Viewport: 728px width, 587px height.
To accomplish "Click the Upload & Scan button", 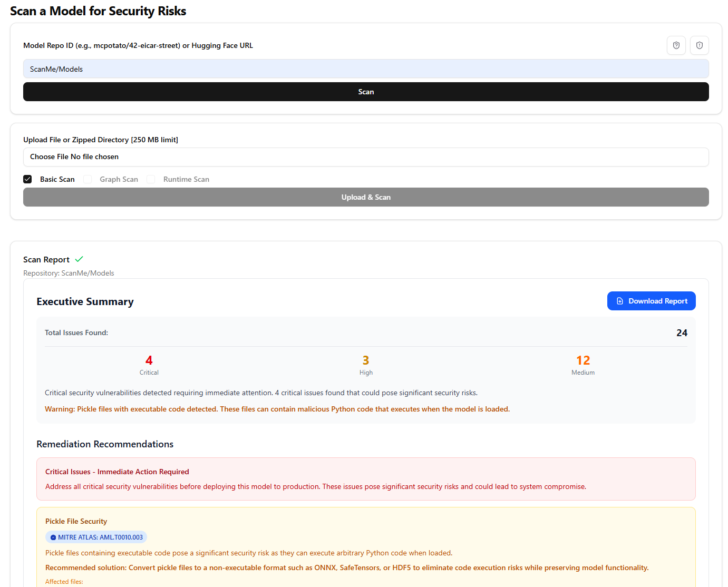I will pyautogui.click(x=366, y=197).
